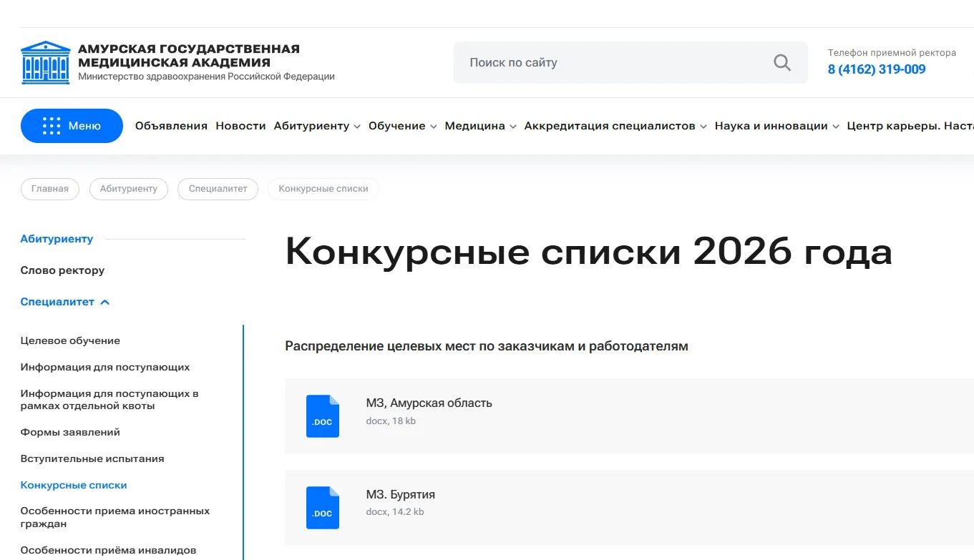
Task: Go to Главная breadcrumb
Action: tap(50, 189)
